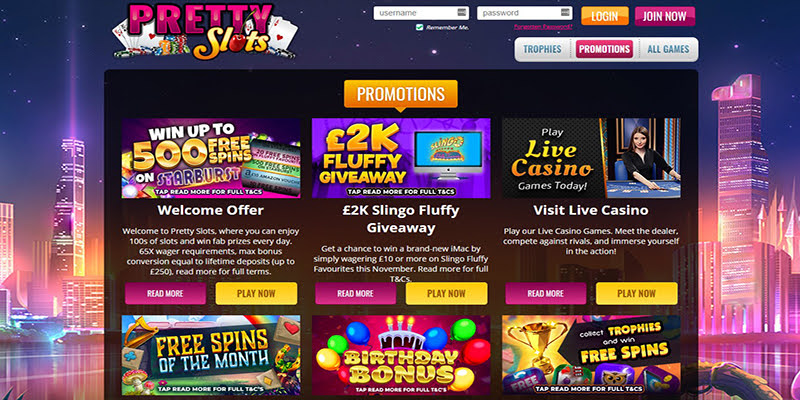Focus the password input field
Image resolution: width=800 pixels, height=400 pixels.
pos(524,13)
